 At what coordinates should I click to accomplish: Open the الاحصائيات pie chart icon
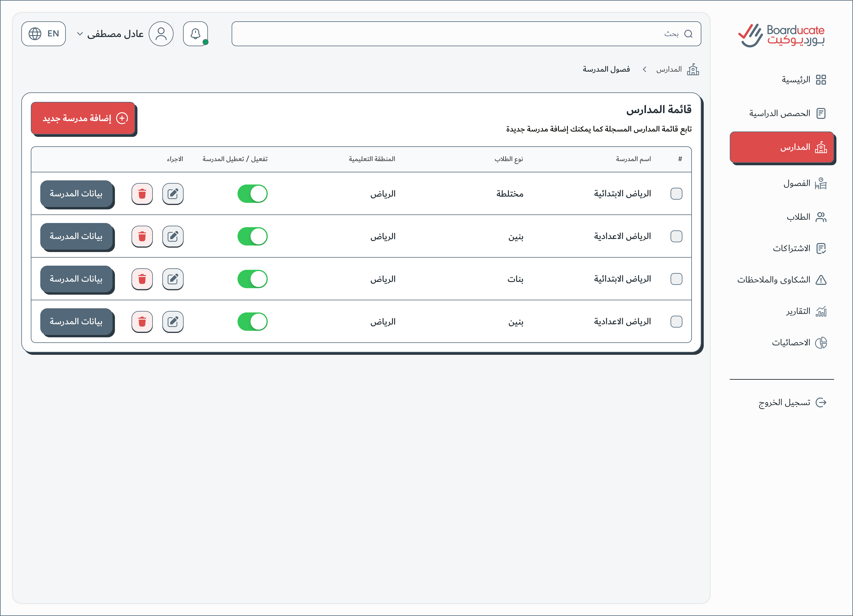(x=821, y=343)
